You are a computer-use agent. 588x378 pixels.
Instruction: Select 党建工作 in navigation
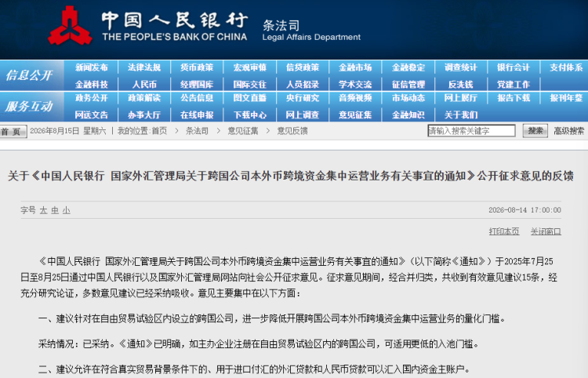coord(514,85)
